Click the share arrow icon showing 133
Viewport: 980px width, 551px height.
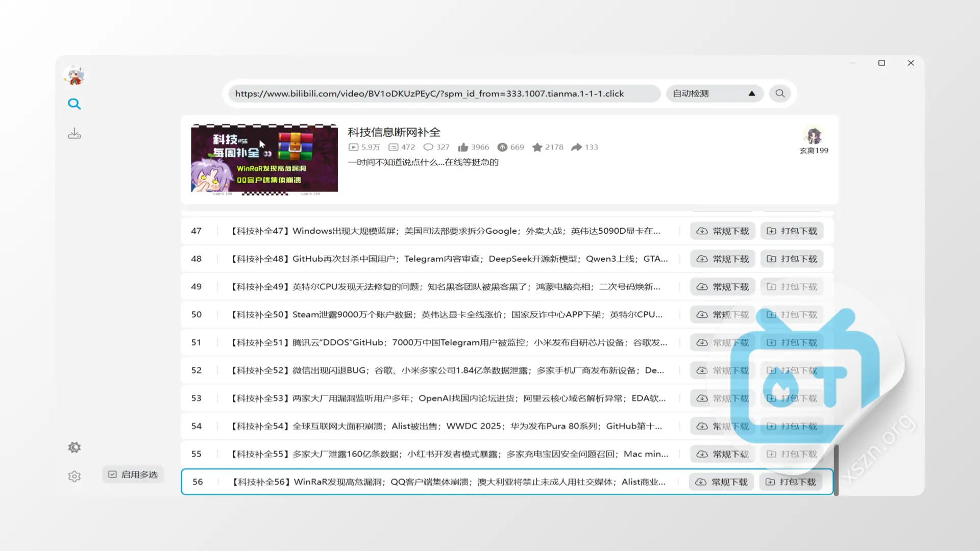[x=576, y=147]
